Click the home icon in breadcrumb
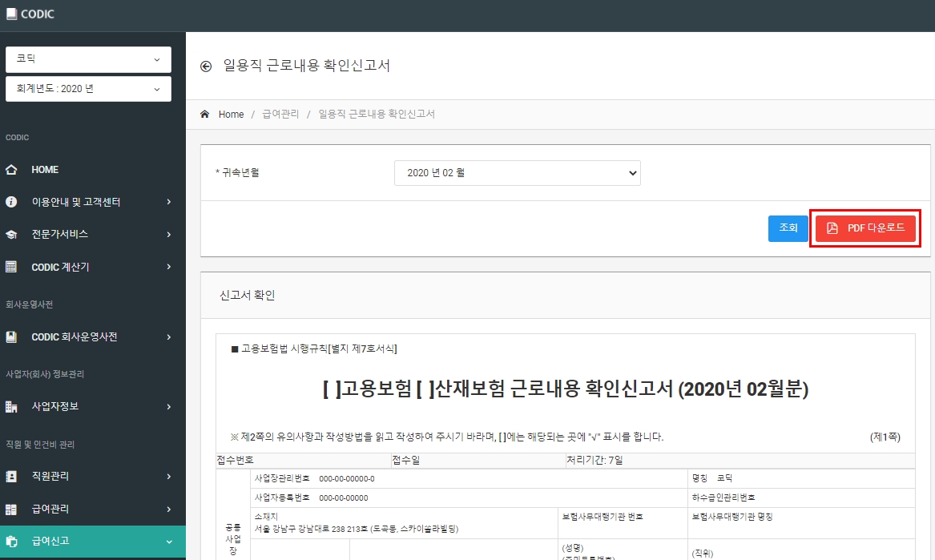Viewport: 935px width, 560px height. [204, 114]
